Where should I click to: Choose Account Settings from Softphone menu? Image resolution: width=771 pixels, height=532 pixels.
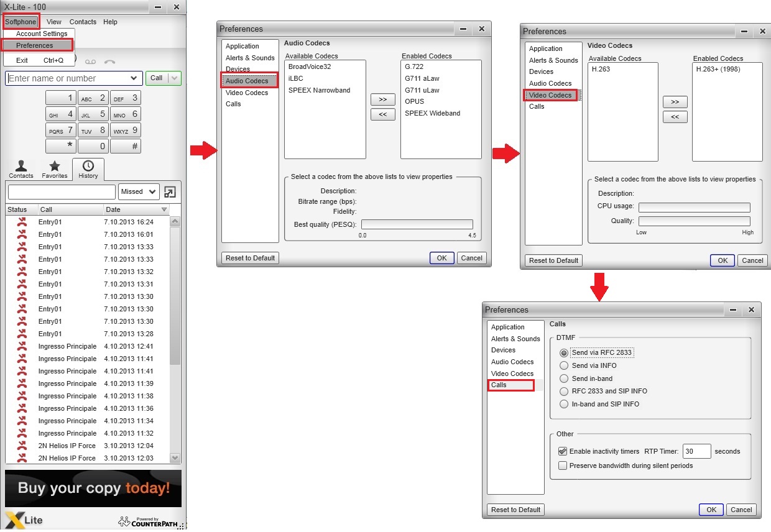[42, 34]
